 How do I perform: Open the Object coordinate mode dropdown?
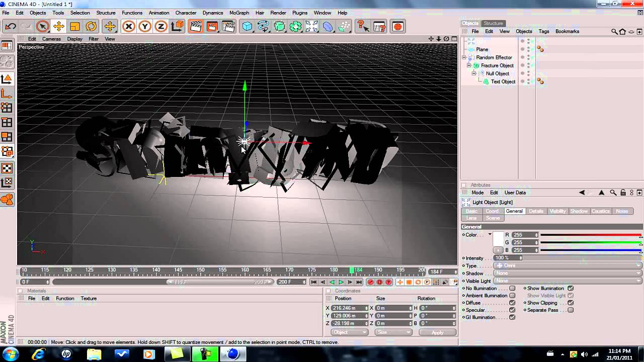coord(350,332)
